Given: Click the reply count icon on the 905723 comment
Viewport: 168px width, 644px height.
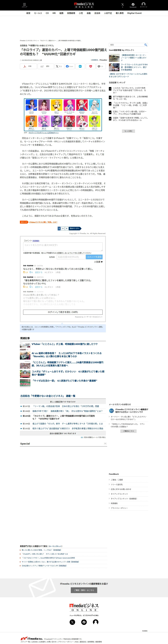Looking at the screenshot, I should (31, 287).
